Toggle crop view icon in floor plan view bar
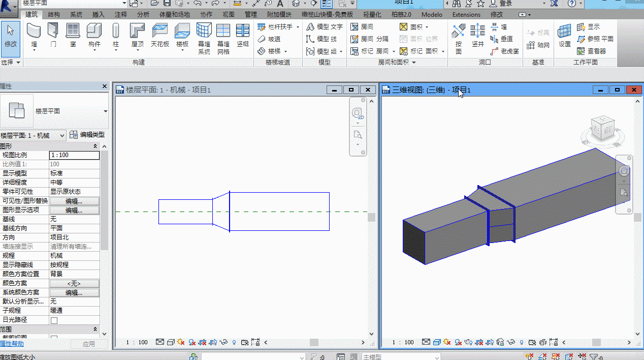 [202, 343]
